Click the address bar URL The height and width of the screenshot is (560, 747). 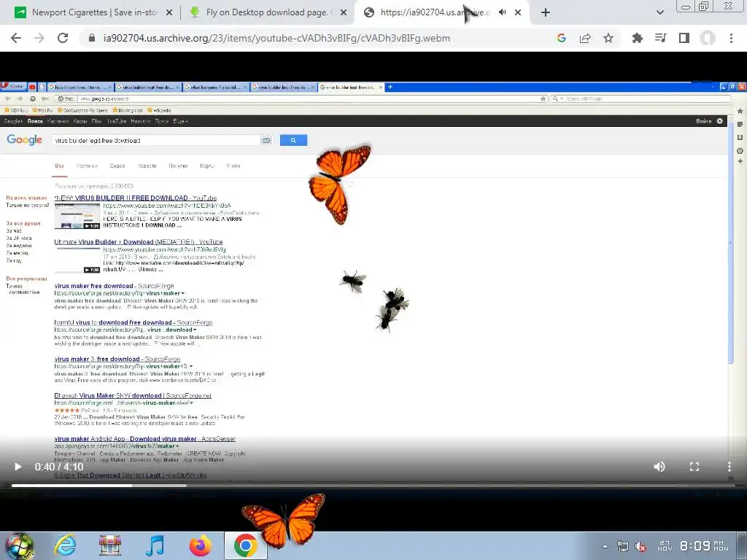pyautogui.click(x=276, y=38)
